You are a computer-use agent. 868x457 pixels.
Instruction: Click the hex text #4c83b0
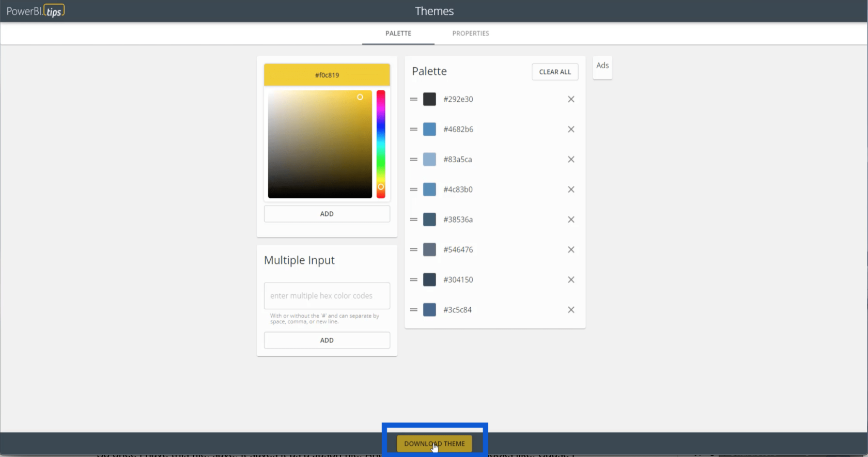[458, 190]
